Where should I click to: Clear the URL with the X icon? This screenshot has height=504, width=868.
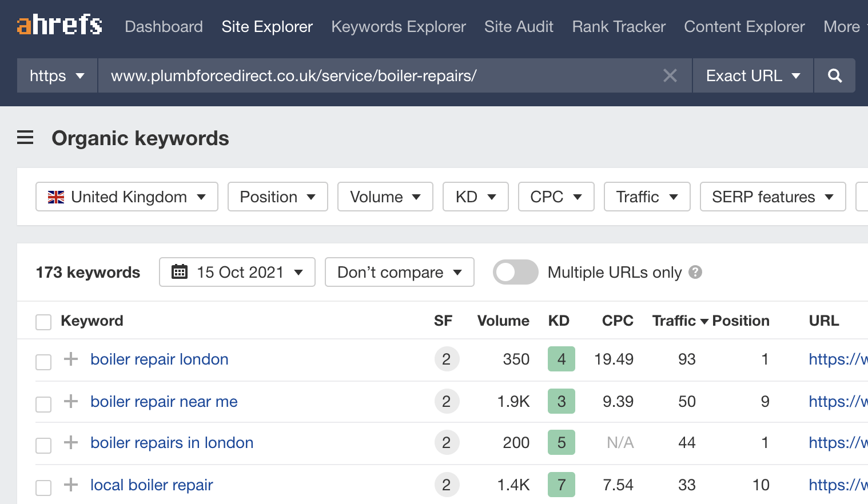point(670,75)
